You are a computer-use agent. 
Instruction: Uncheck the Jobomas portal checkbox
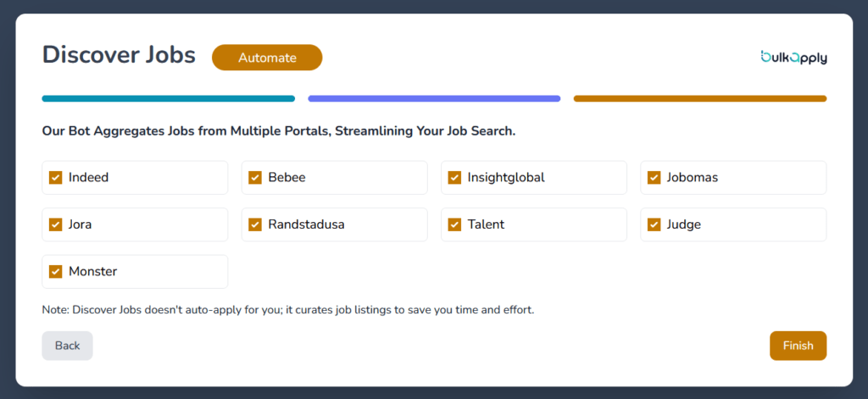click(654, 178)
